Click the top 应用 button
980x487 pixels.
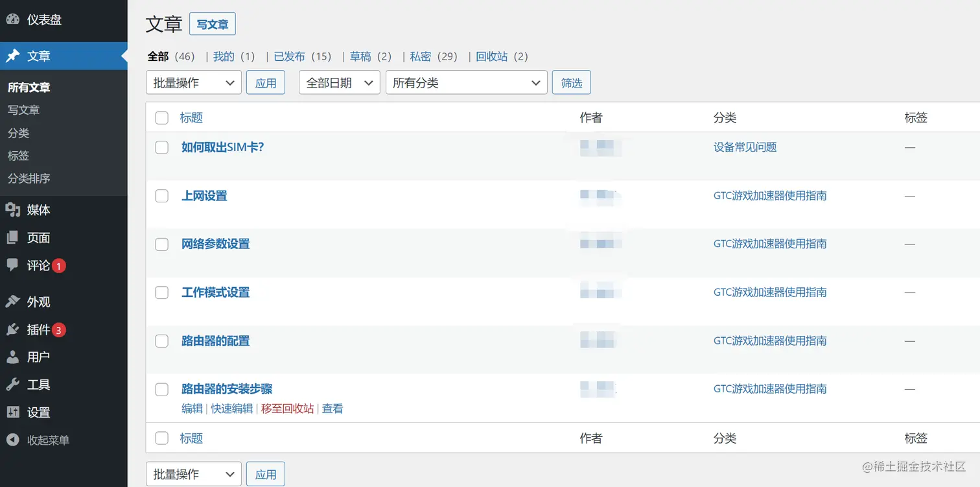(x=266, y=82)
